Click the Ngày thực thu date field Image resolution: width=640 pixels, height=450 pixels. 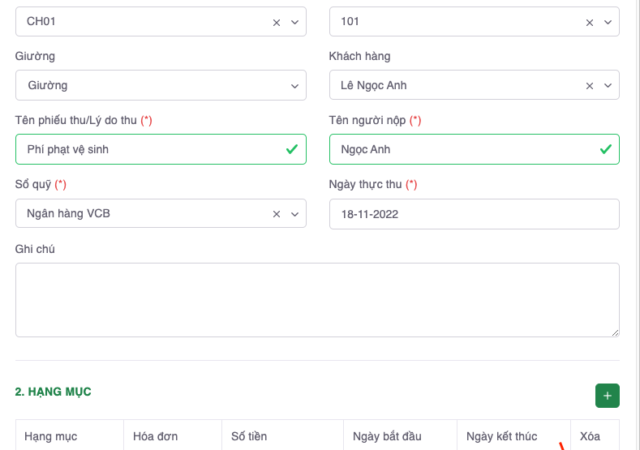pos(473,214)
